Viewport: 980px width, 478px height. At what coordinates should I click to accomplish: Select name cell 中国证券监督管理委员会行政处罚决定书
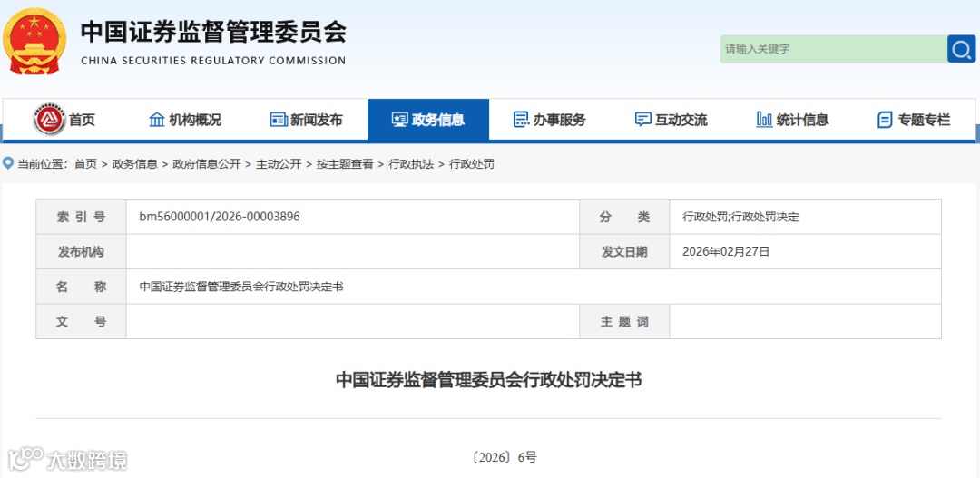click(x=241, y=287)
